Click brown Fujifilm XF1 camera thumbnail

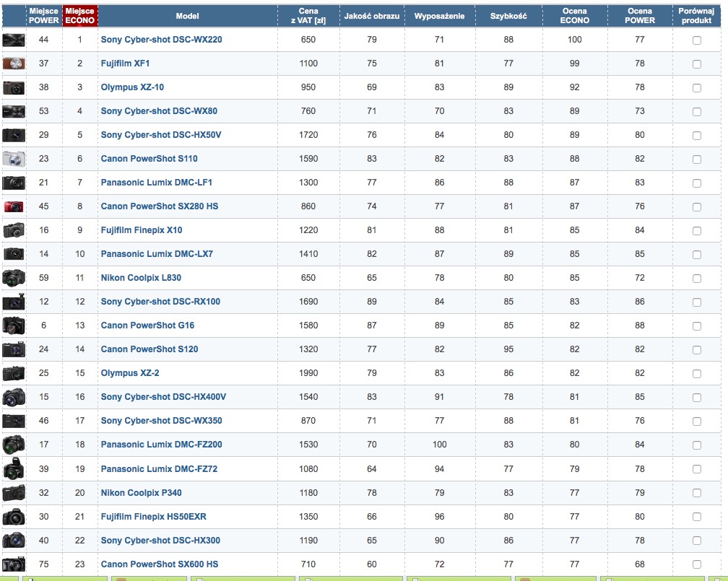pos(14,64)
